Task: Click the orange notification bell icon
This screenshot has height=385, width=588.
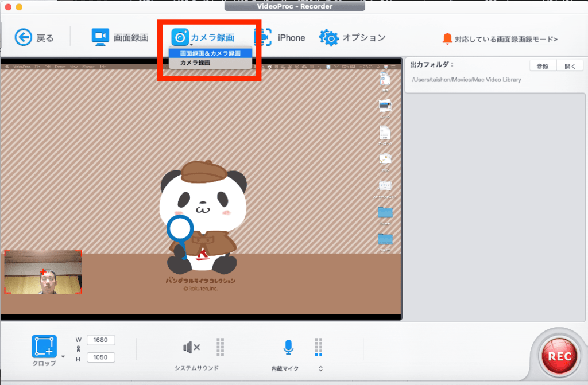Action: 447,38
